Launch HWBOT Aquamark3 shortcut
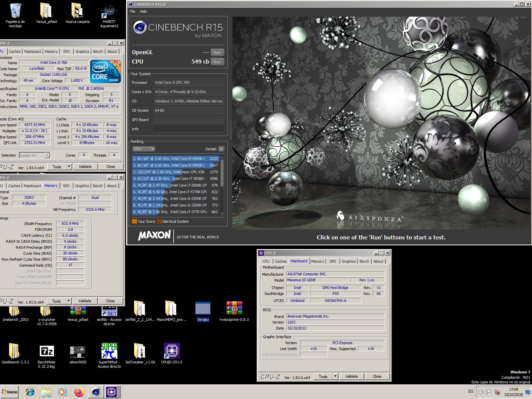Screen dimensions: 532x399 pyautogui.click(x=109, y=15)
